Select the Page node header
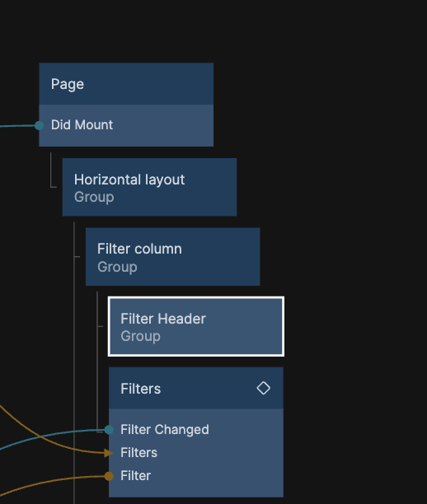 (x=126, y=84)
